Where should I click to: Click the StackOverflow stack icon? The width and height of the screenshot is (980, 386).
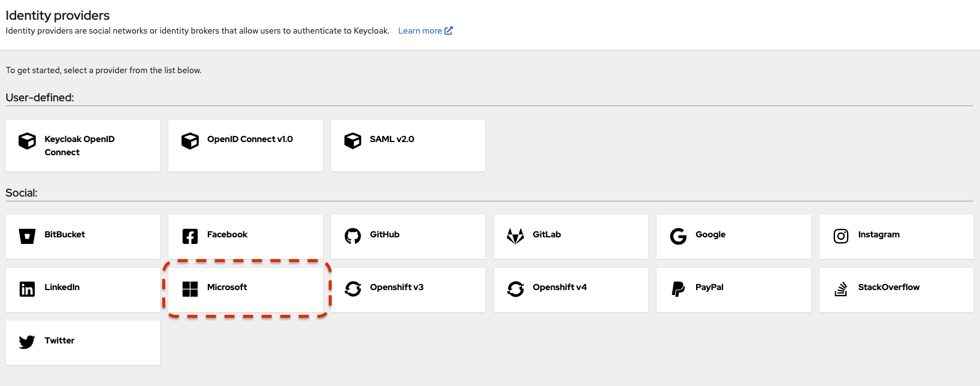click(x=841, y=289)
